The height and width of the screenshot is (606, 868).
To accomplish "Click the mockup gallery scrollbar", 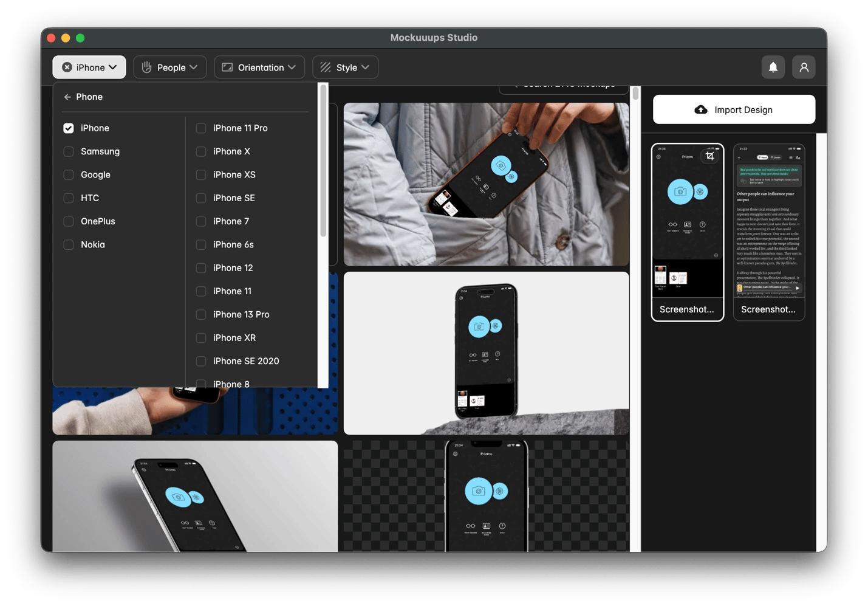I will pyautogui.click(x=635, y=94).
